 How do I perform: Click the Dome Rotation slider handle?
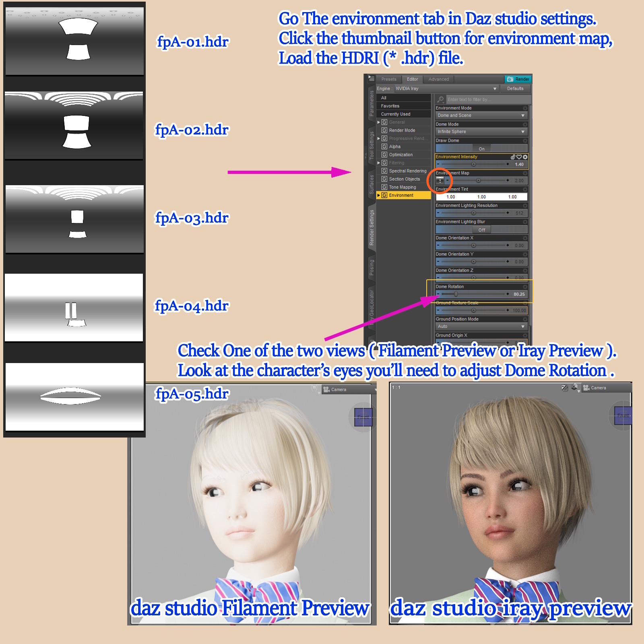tap(456, 294)
